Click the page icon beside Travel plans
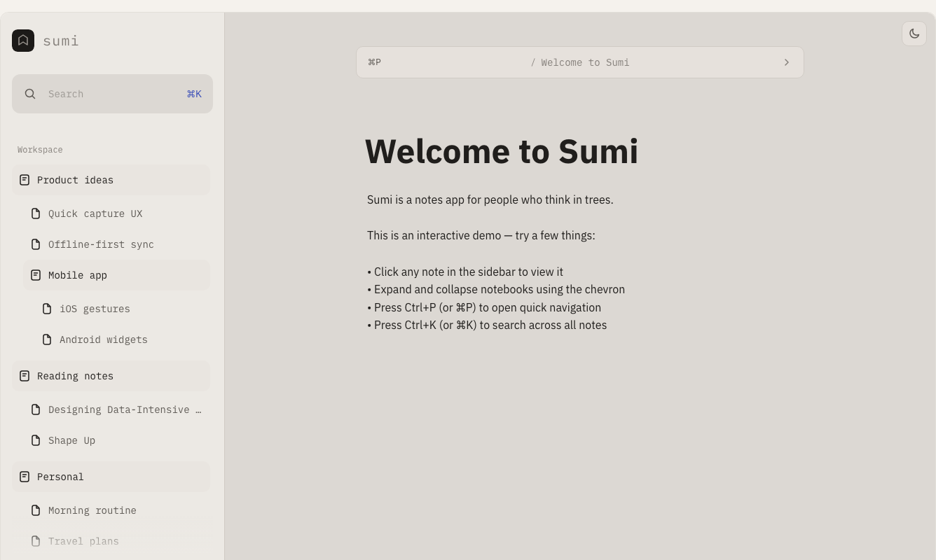936x560 pixels. coord(36,541)
